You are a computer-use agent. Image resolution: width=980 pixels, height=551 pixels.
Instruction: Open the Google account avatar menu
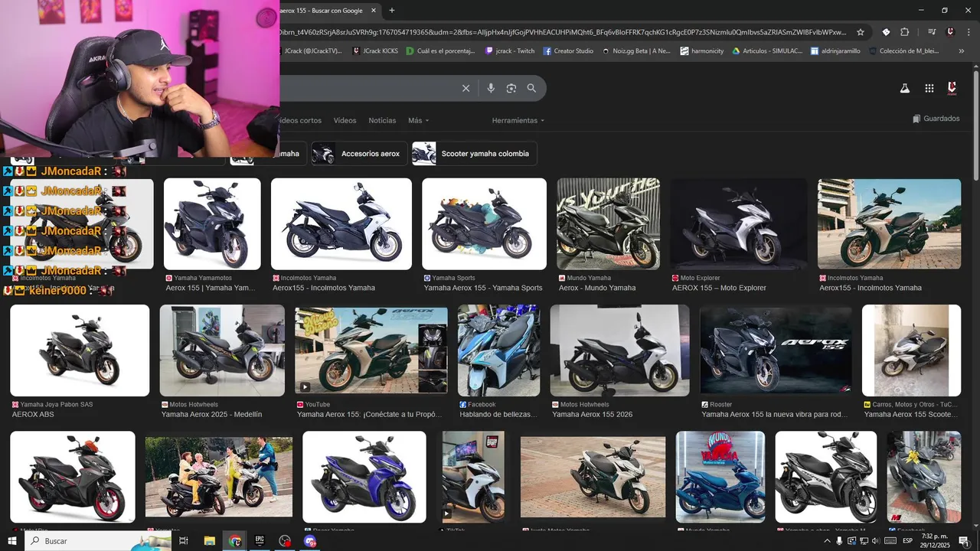(952, 88)
